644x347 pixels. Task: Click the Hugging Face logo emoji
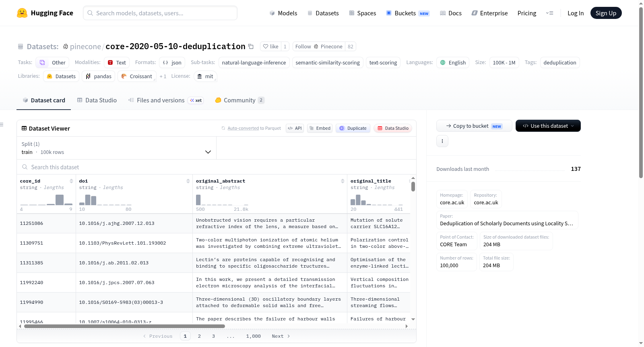click(x=22, y=13)
